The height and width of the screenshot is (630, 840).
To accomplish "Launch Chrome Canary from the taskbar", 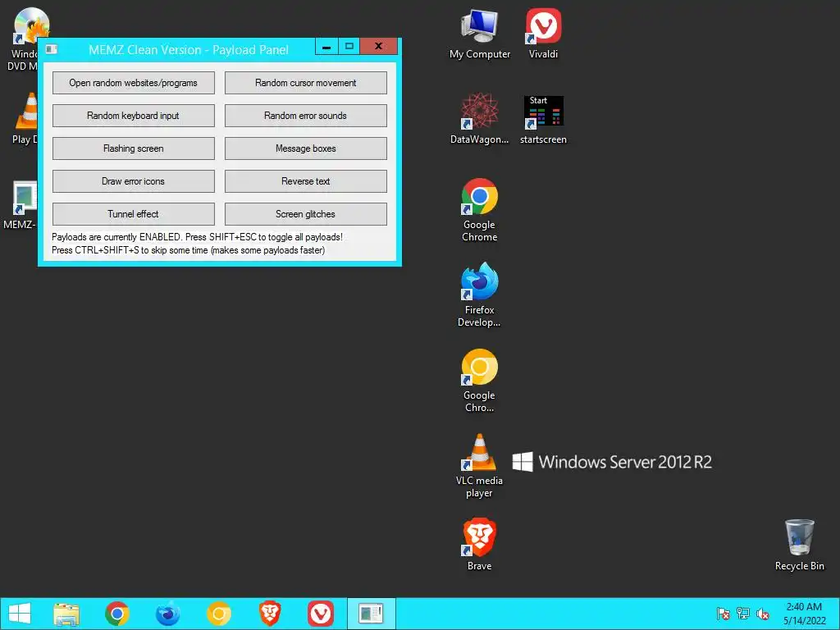I will click(x=218, y=614).
